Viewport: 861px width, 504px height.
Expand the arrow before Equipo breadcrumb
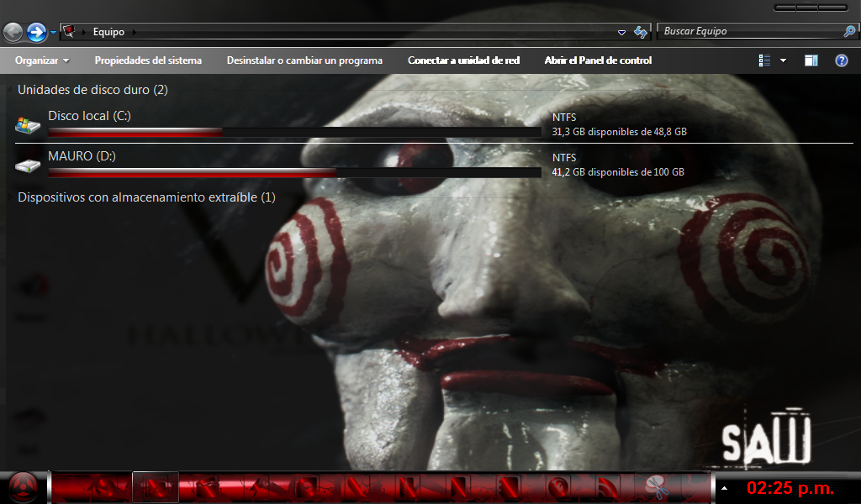(84, 32)
